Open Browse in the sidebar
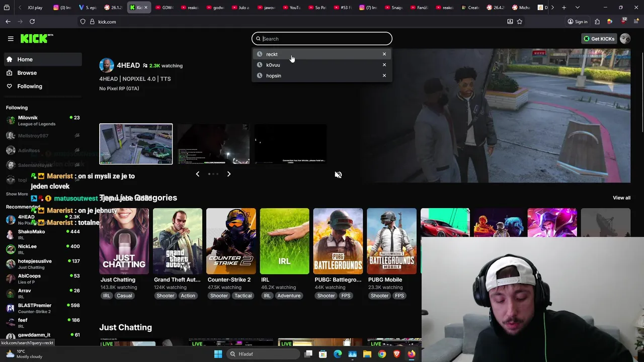 point(43,73)
